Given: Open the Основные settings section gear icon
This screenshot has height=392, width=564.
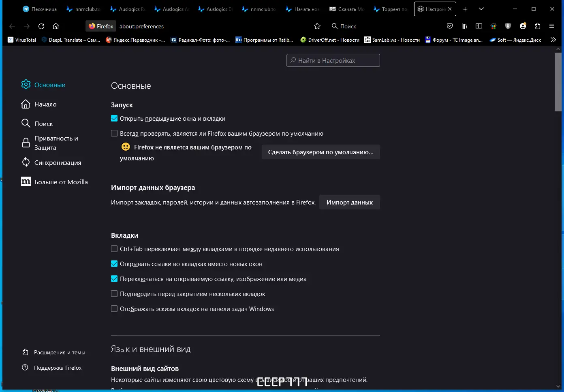Looking at the screenshot, I should pos(26,84).
